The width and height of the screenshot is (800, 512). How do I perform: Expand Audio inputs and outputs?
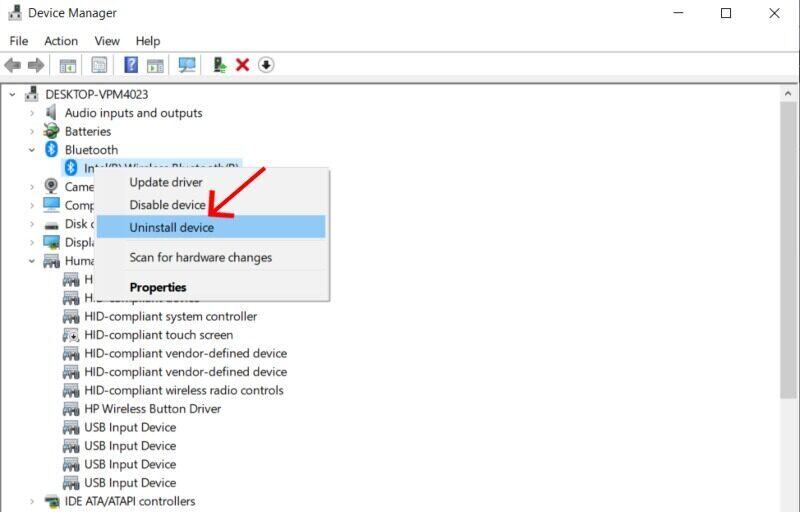(x=32, y=113)
